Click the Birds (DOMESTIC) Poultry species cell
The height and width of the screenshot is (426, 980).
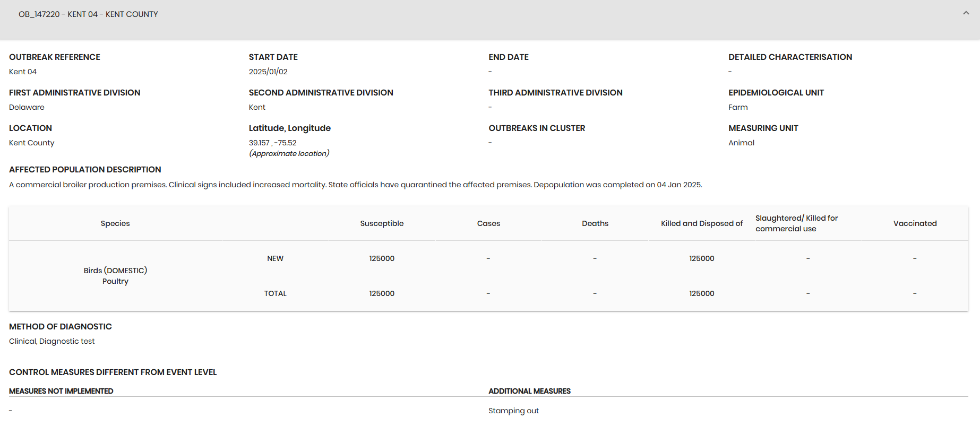point(115,276)
